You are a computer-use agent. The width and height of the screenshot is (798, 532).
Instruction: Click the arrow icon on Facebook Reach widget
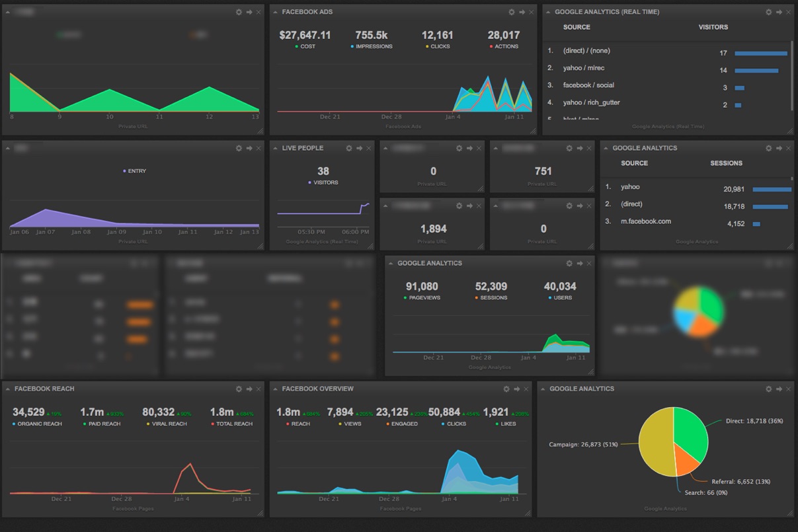249,389
